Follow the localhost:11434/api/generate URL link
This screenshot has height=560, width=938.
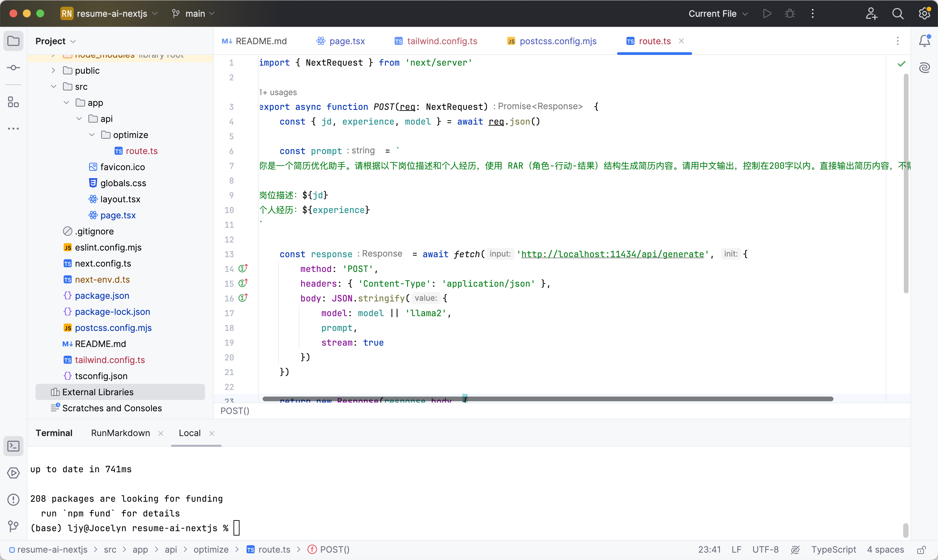tap(612, 254)
